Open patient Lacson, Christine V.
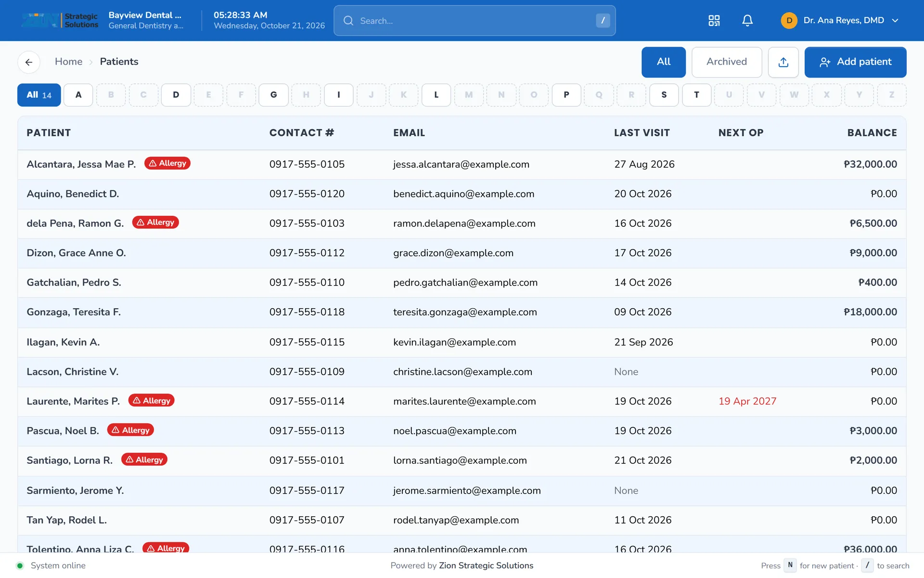The height and width of the screenshot is (578, 924). [72, 372]
